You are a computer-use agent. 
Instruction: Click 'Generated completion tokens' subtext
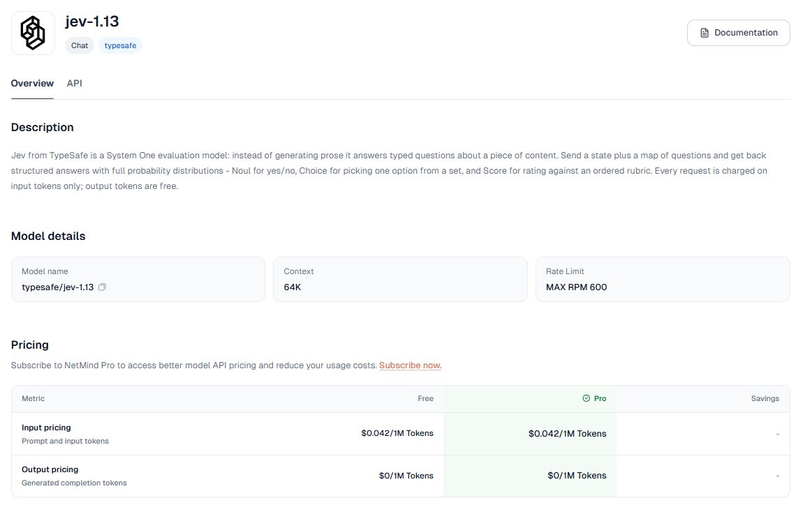74,483
